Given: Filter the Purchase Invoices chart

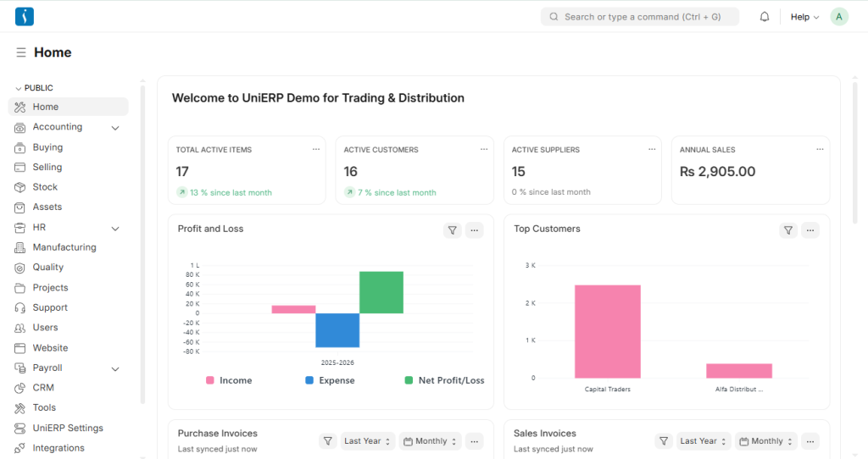Looking at the screenshot, I should point(328,441).
